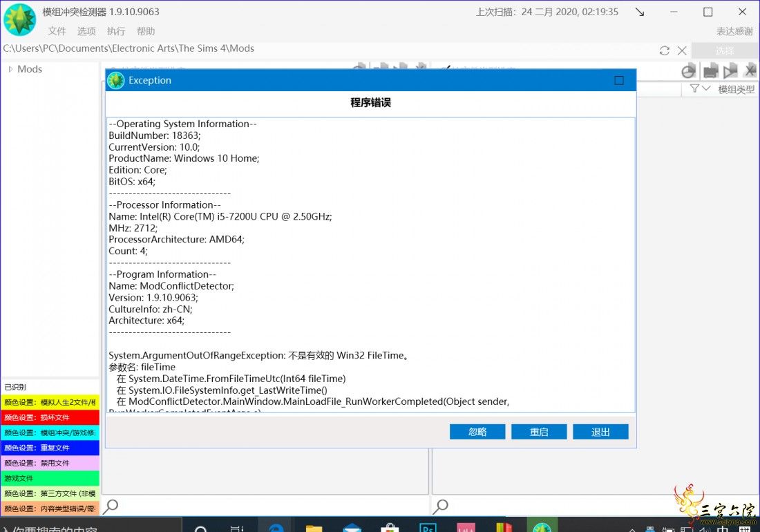Click the left panel search magnifier icon
Viewport: 760px width, 532px height.
pyautogui.click(x=111, y=506)
